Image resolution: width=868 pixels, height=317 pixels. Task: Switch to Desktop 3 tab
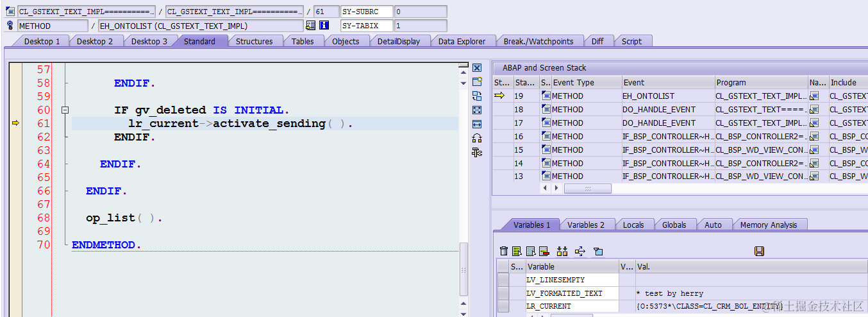(x=149, y=41)
